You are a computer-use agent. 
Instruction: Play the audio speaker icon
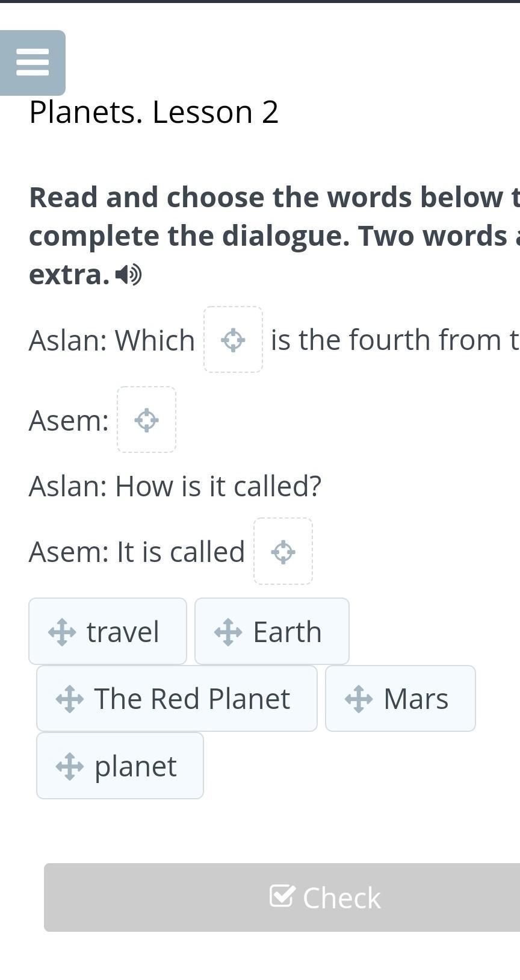(x=128, y=275)
